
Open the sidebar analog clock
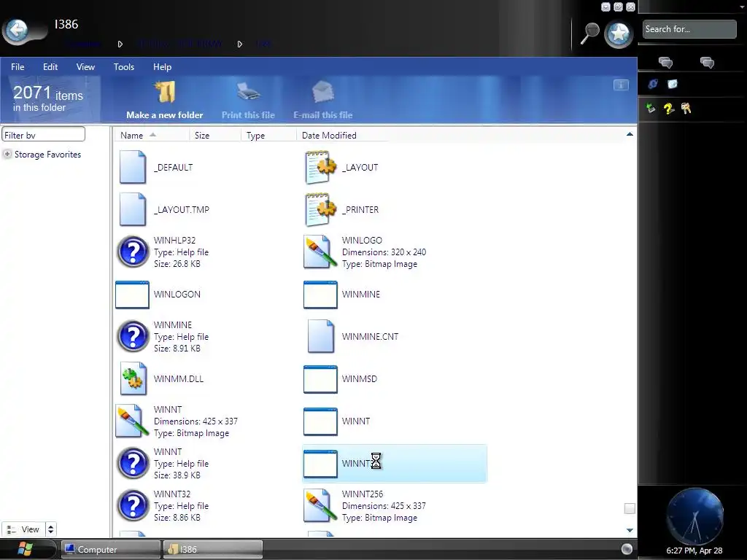click(x=695, y=516)
